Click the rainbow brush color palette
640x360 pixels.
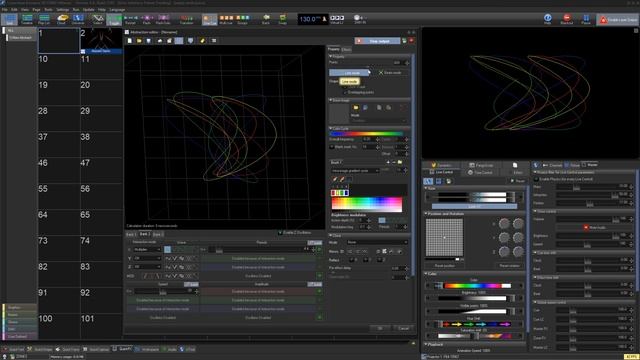pyautogui.click(x=367, y=204)
